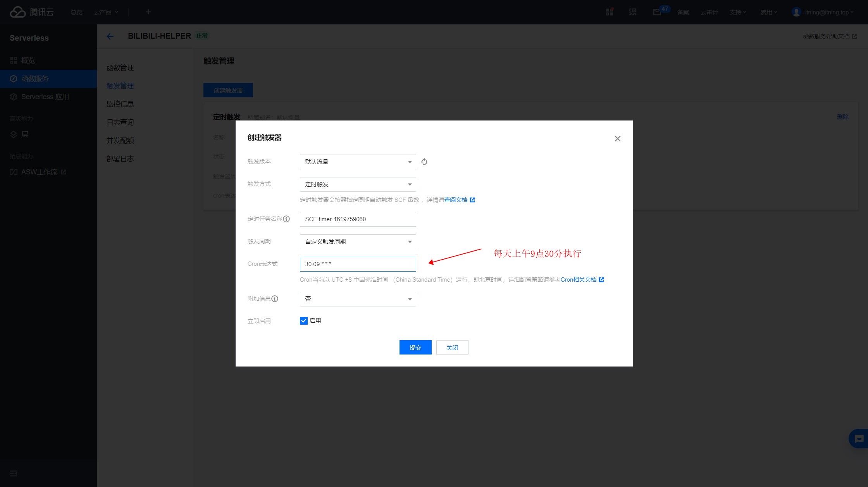Screen dimensions: 868x487
Task: Select 函数服务 in Serverless sidebar
Action: [35, 79]
